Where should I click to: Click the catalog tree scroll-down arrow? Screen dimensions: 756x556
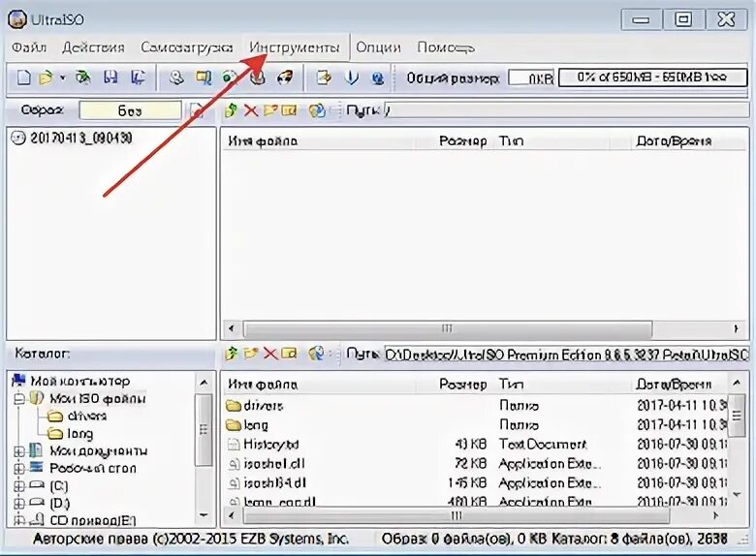(x=204, y=515)
